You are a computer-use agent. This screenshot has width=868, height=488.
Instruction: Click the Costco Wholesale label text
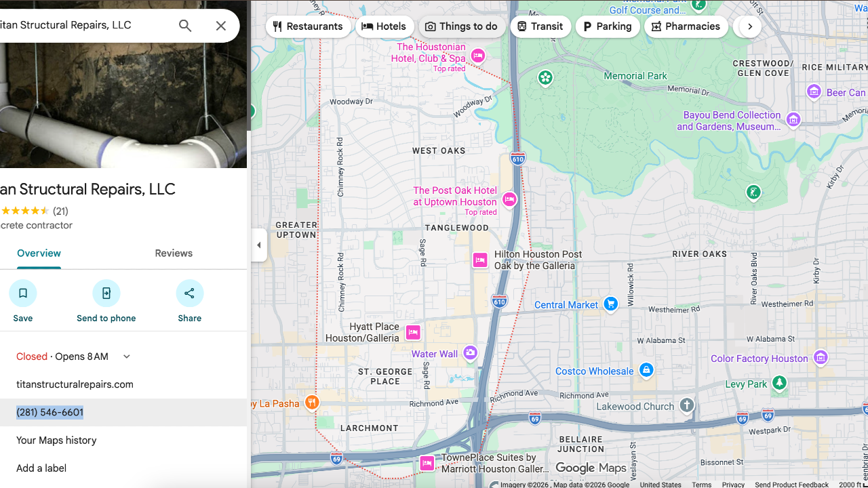point(595,371)
